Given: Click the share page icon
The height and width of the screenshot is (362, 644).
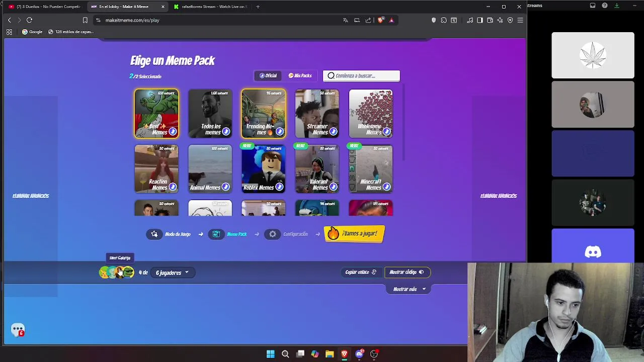Looking at the screenshot, I should tap(368, 20).
